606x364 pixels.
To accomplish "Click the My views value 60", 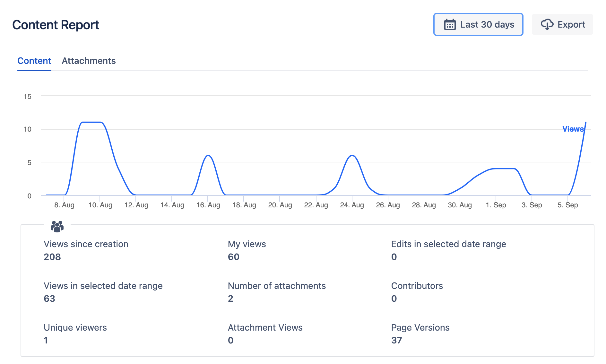I will pyautogui.click(x=233, y=257).
